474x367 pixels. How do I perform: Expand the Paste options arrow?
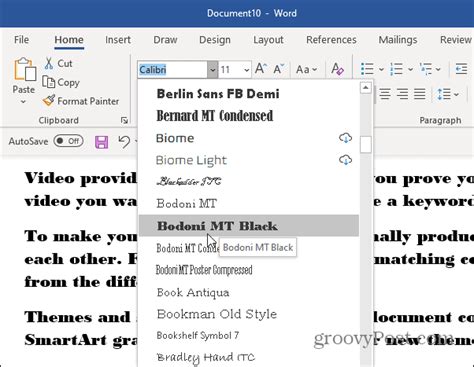point(23,102)
